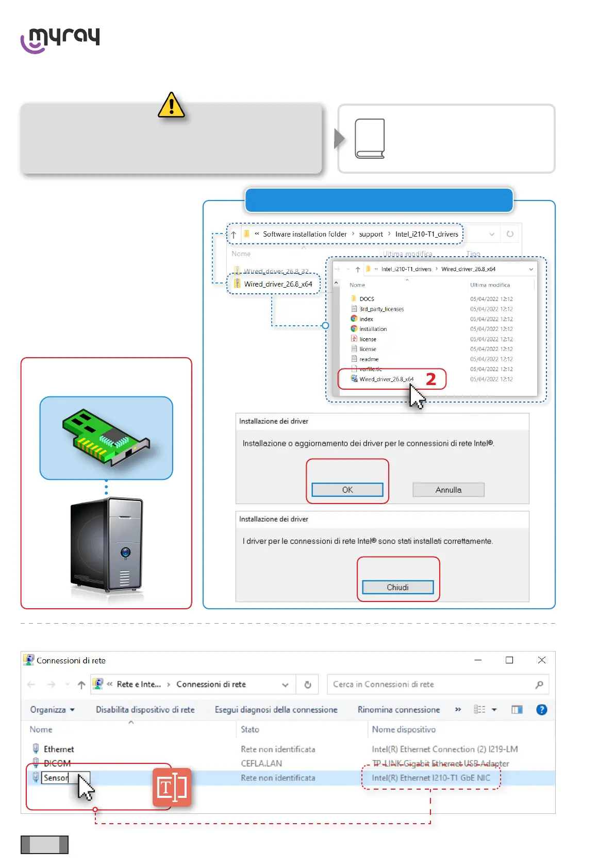Click the index Chrome file icon
Viewport: 614px width, 868px height.
[354, 319]
